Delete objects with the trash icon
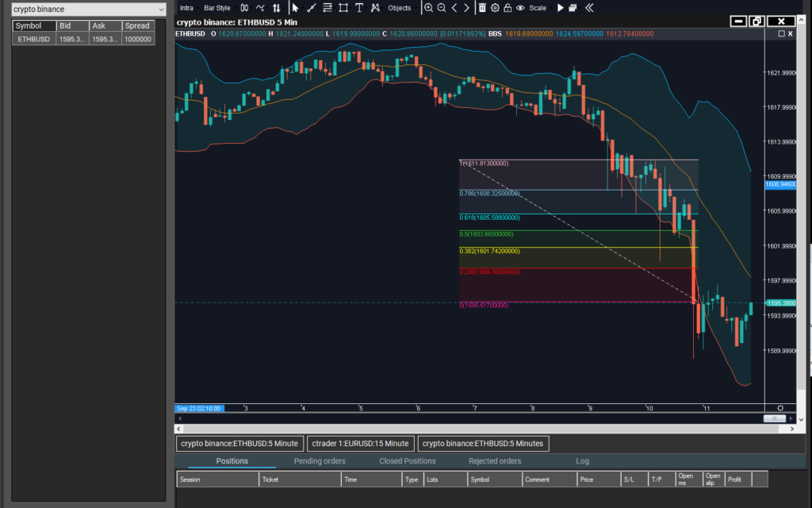Screen dimensions: 812x508 (482, 8)
